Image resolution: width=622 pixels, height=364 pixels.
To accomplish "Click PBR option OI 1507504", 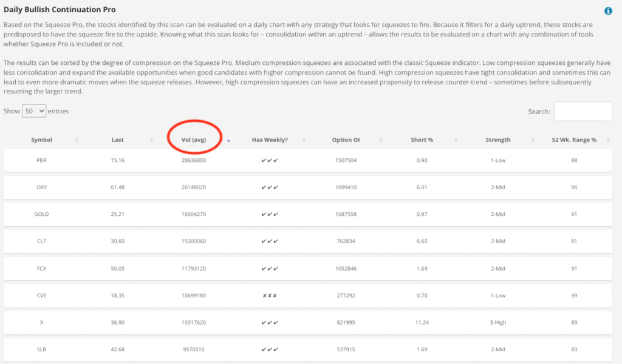I will point(346,160).
